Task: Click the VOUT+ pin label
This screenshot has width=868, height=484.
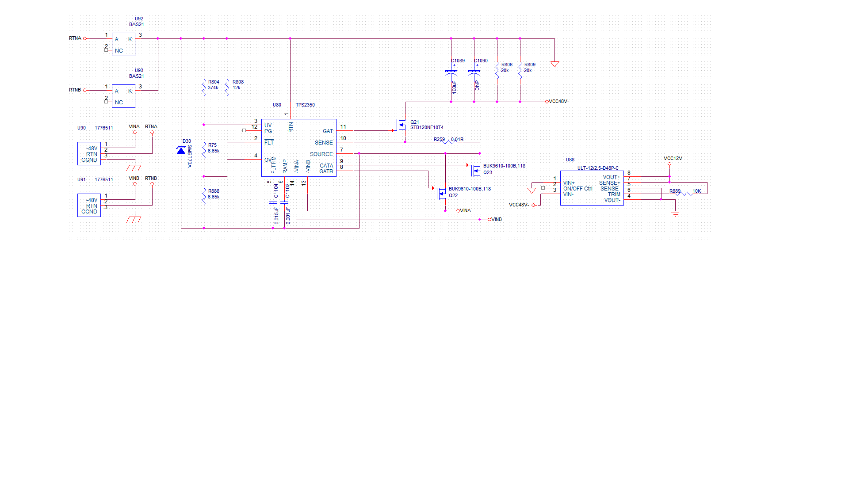Action: click(x=612, y=177)
